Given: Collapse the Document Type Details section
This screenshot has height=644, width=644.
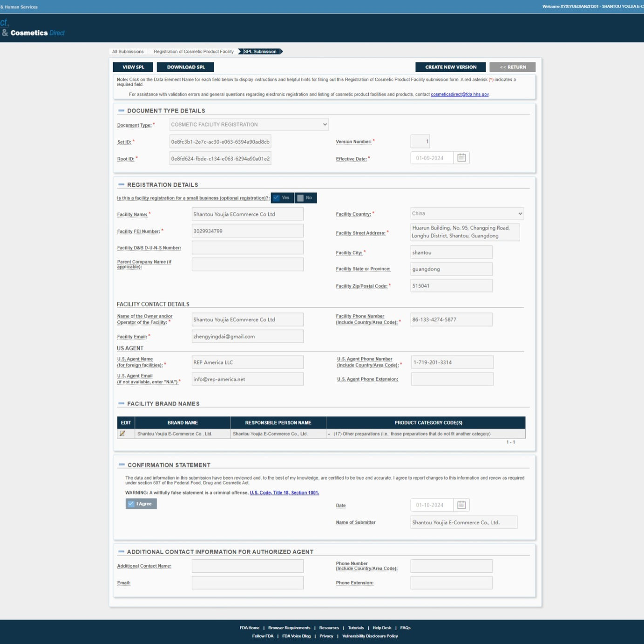Looking at the screenshot, I should (x=121, y=111).
